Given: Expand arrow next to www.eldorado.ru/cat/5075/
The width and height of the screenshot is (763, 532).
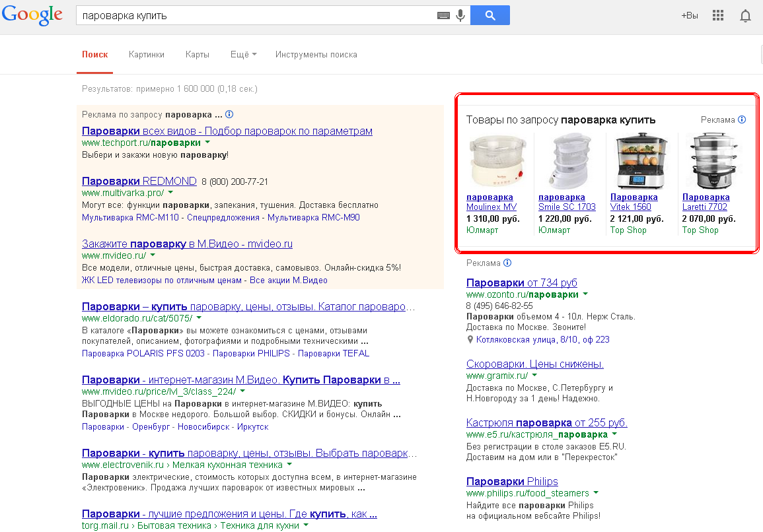Looking at the screenshot, I should [x=199, y=318].
